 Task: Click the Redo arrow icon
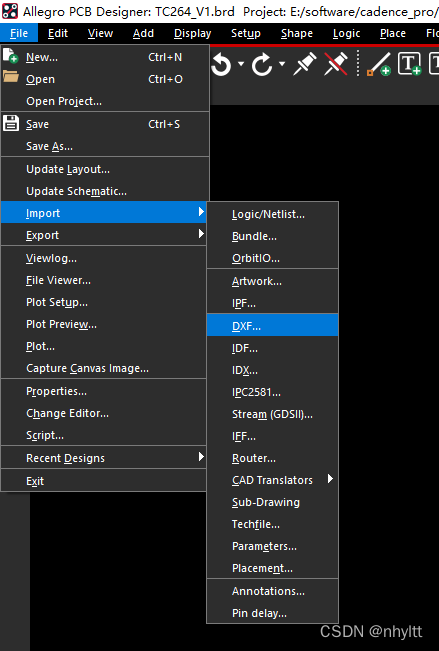coord(262,65)
